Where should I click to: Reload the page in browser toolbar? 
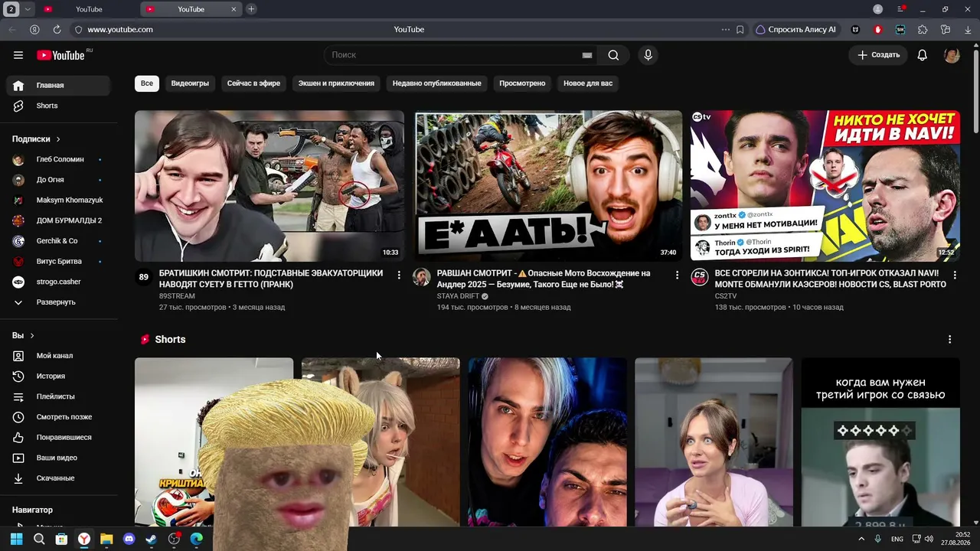(57, 29)
